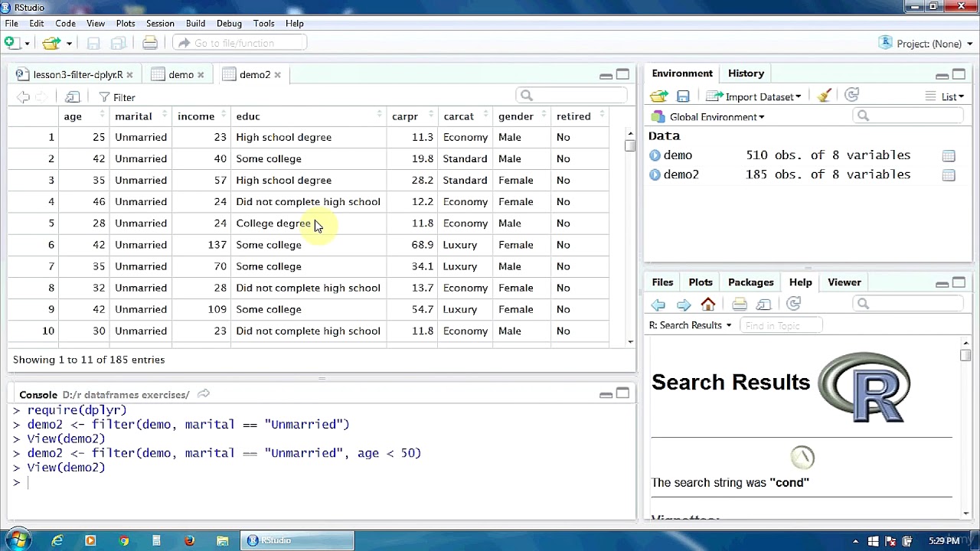Open Firefox from taskbar
The height and width of the screenshot is (551, 980).
(189, 540)
